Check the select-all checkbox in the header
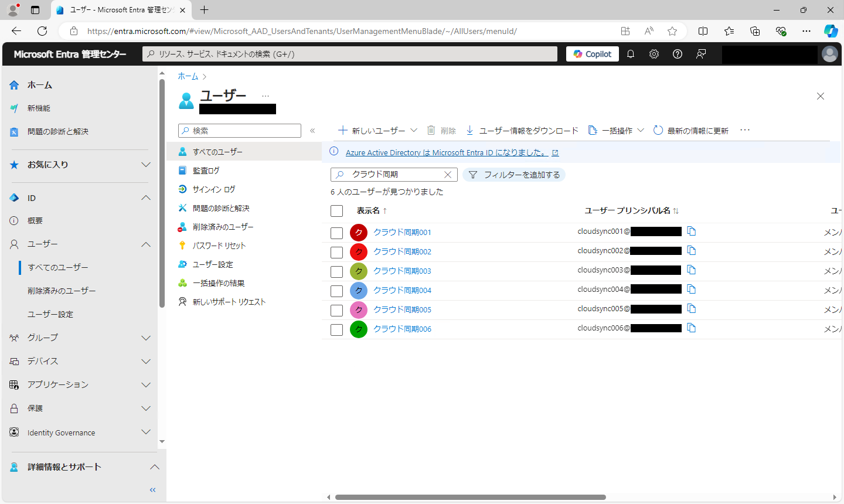The image size is (844, 504). (336, 211)
